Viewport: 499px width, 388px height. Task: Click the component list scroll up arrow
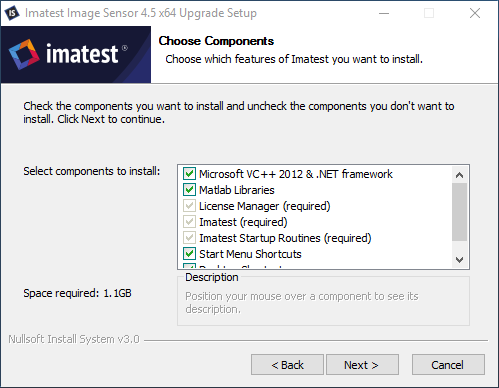point(459,175)
